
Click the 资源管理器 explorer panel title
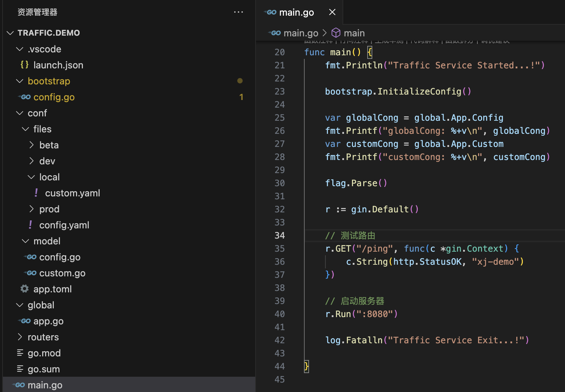37,12
